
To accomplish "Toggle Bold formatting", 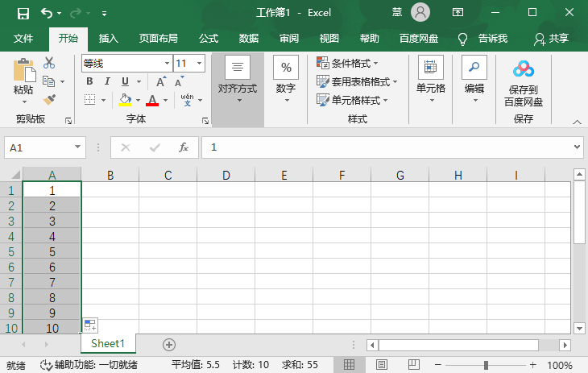I will (x=89, y=81).
